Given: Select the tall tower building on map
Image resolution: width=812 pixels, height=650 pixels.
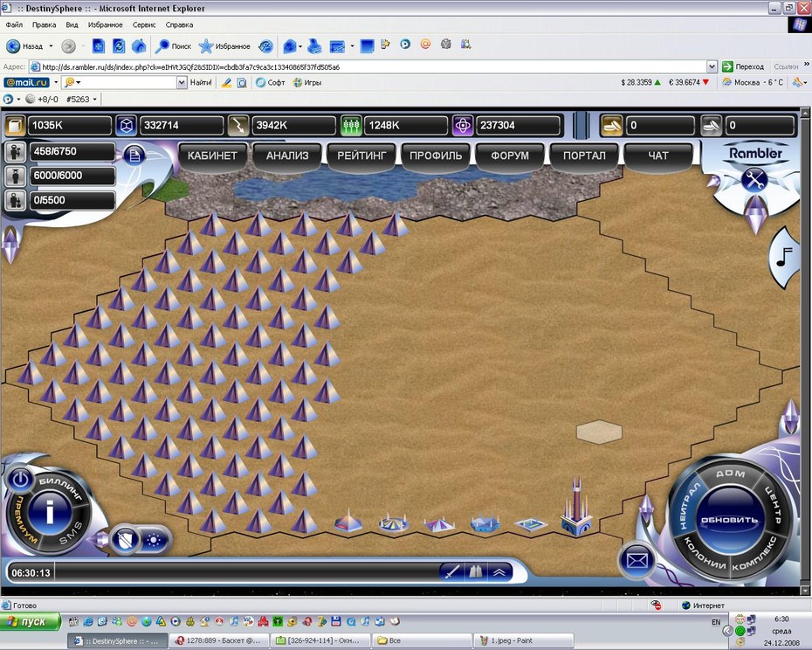Looking at the screenshot, I should click(x=576, y=508).
